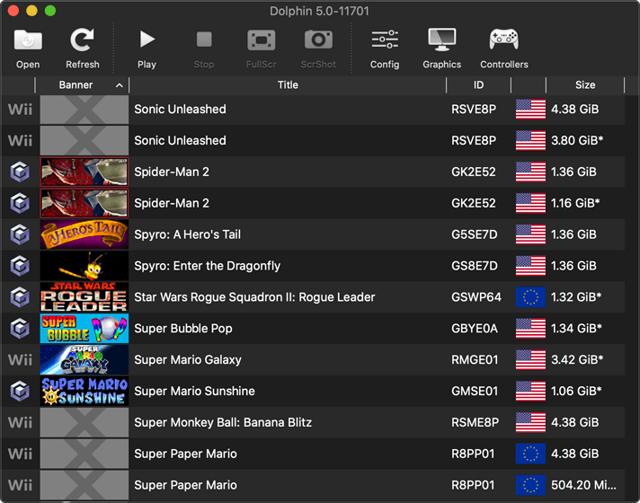Image resolution: width=640 pixels, height=503 pixels.
Task: Click the 504.20 Mi... size value
Action: 584,485
